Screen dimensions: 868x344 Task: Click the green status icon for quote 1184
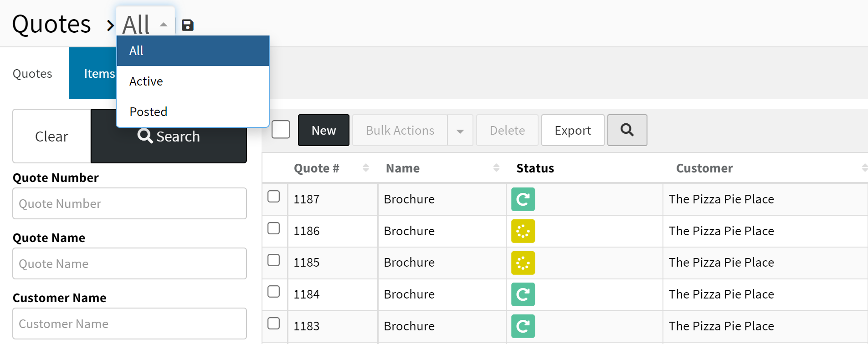coord(523,294)
